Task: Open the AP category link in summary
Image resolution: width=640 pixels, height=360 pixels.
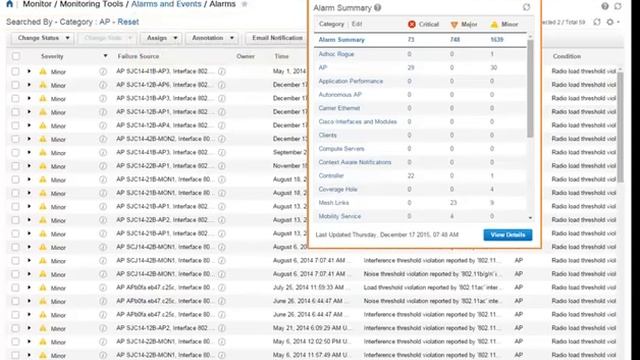Action: click(x=322, y=67)
